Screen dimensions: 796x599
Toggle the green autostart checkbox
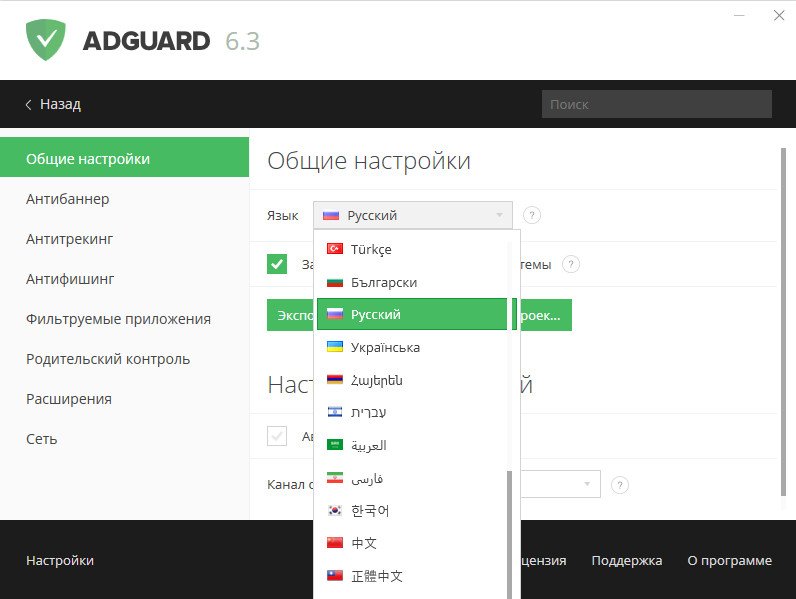(x=277, y=264)
